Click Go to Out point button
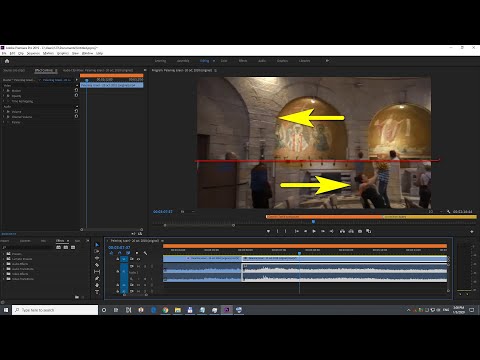Screen dimensions: 480x360 [x=332, y=231]
